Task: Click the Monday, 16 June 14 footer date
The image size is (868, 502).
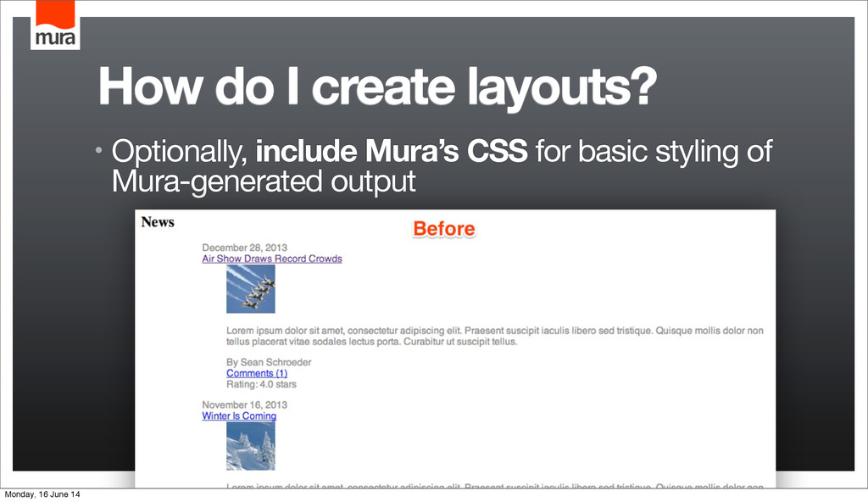Action: [42, 494]
